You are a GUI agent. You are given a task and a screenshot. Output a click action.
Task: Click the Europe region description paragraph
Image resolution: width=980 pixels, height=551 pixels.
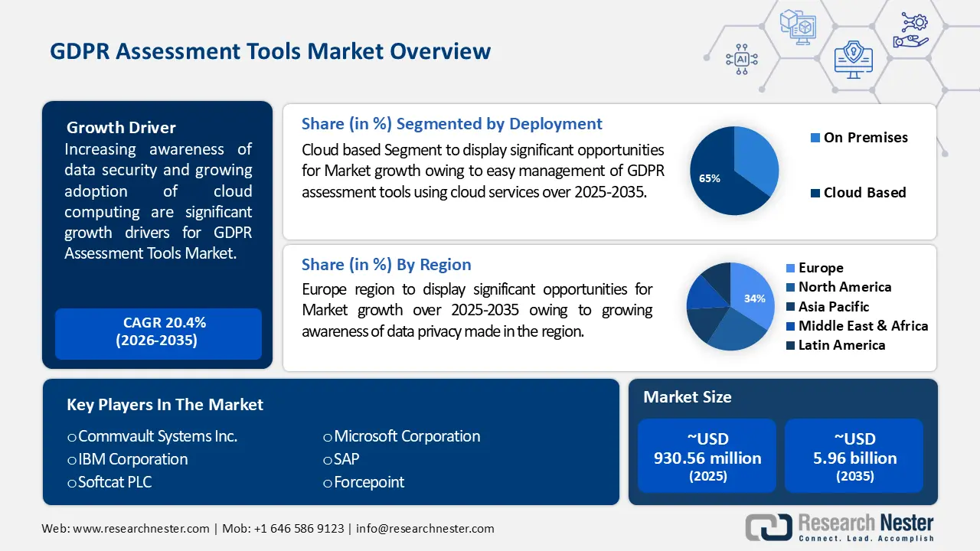click(x=477, y=310)
